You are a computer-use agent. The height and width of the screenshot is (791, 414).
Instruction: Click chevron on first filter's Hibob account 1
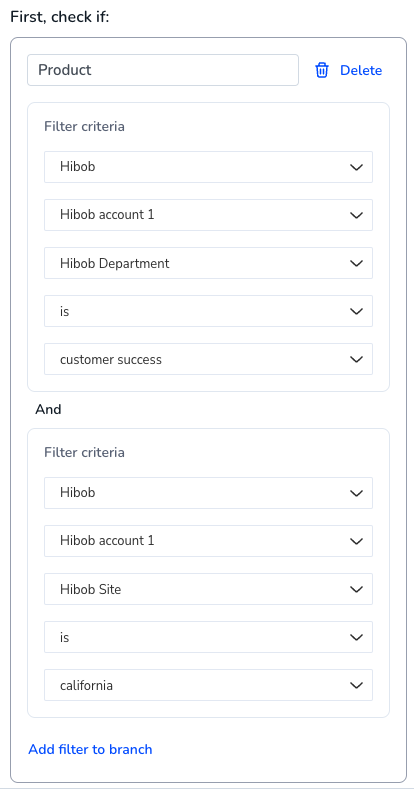(356, 215)
